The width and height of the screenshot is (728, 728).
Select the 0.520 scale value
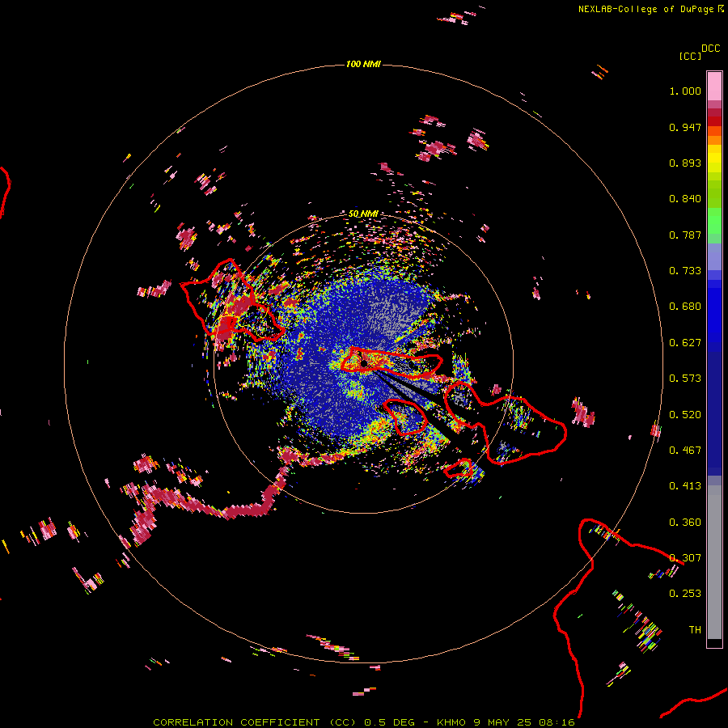pyautogui.click(x=685, y=415)
